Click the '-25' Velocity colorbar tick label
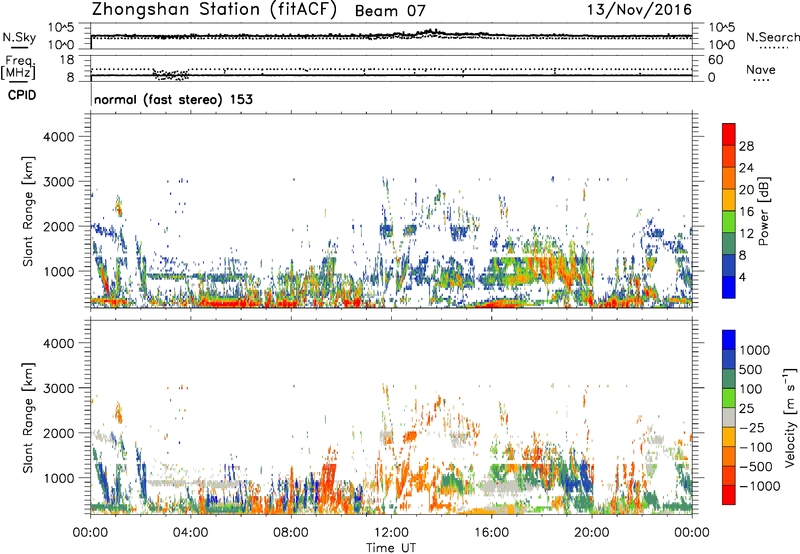Viewport: 800px width, 554px height. click(754, 427)
